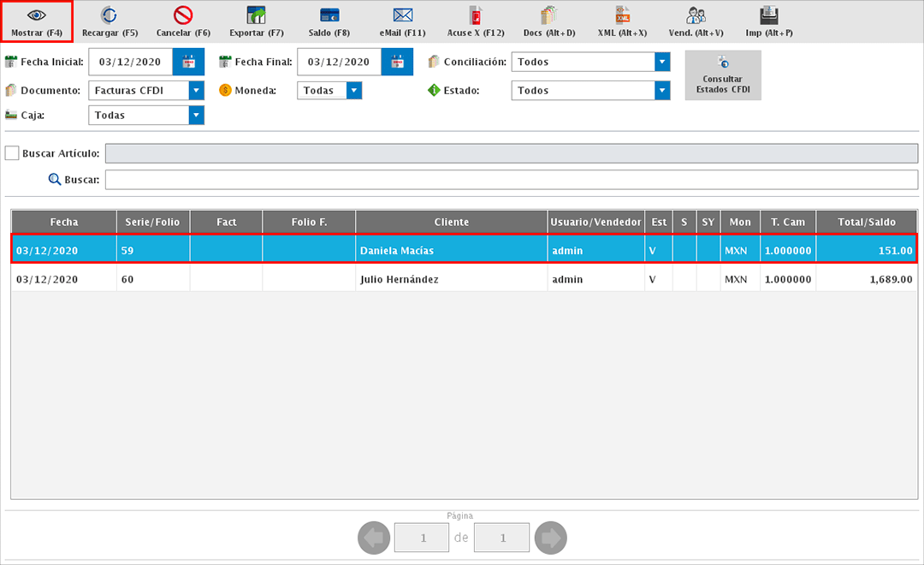Enable the Buscar Artículo checkbox
Screen dimensions: 924x565
point(12,153)
